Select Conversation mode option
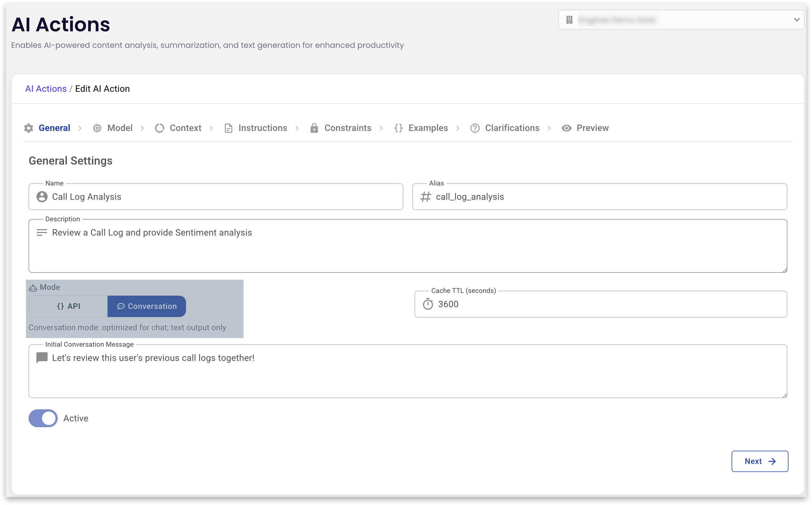 point(147,306)
